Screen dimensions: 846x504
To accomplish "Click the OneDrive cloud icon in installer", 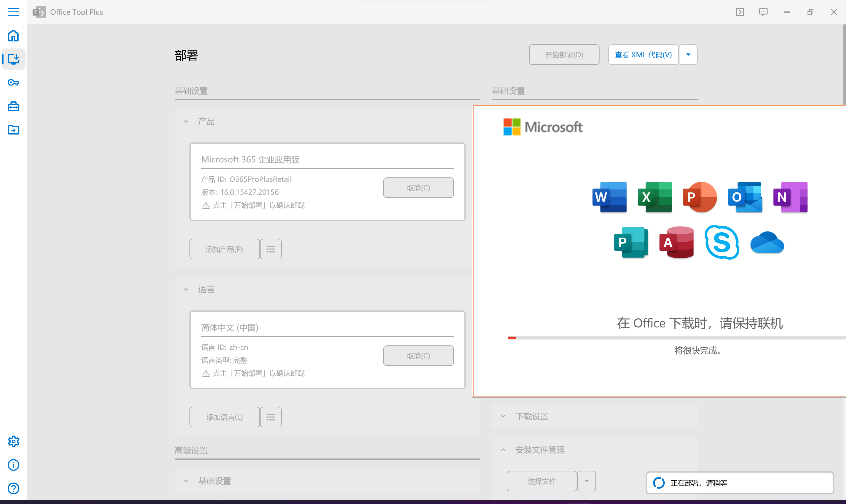I will pyautogui.click(x=767, y=243).
